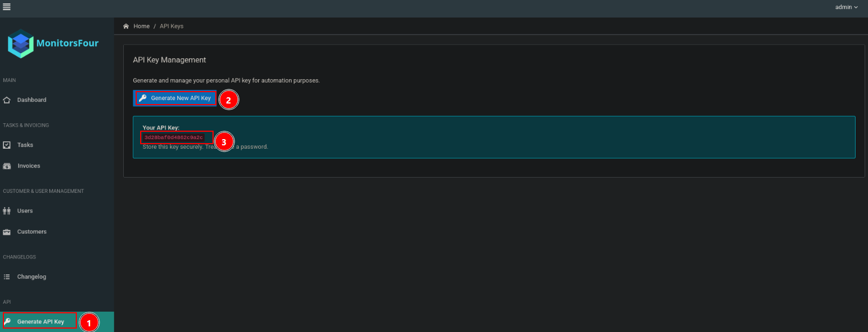Click the API Key Management heading
Viewport: 868px width, 332px height.
pos(170,60)
